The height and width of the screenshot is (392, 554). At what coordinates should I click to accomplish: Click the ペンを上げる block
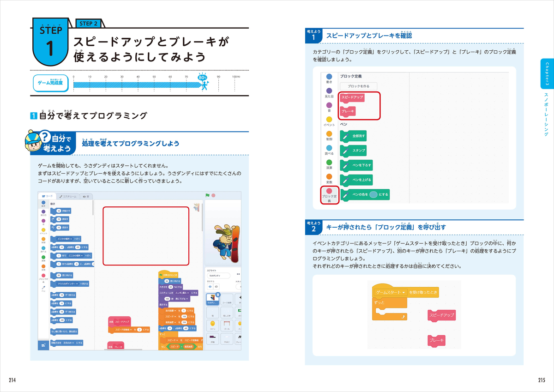pos(356,180)
